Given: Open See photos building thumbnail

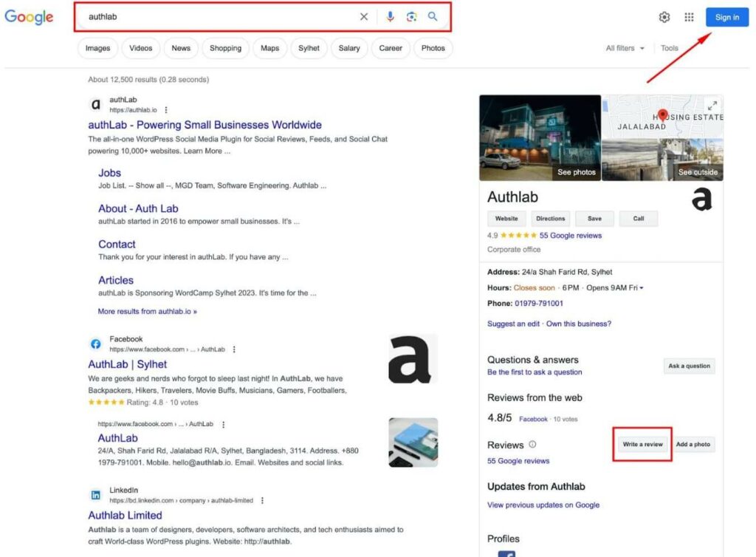Looking at the screenshot, I should click(540, 138).
